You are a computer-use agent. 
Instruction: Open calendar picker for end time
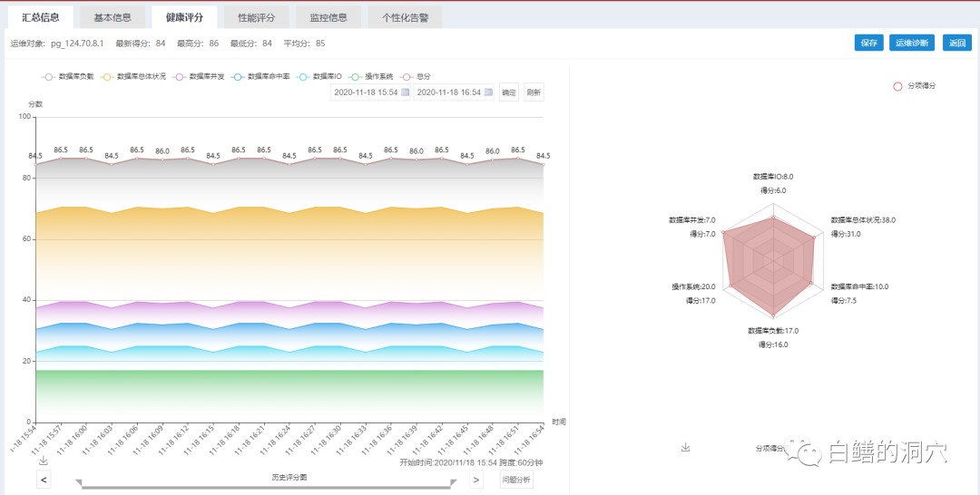tap(487, 92)
